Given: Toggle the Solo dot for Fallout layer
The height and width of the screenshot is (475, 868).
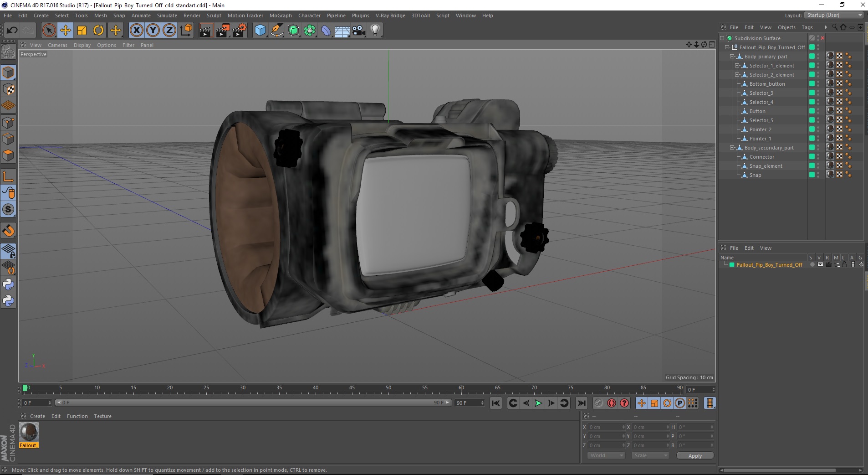Looking at the screenshot, I should point(812,265).
